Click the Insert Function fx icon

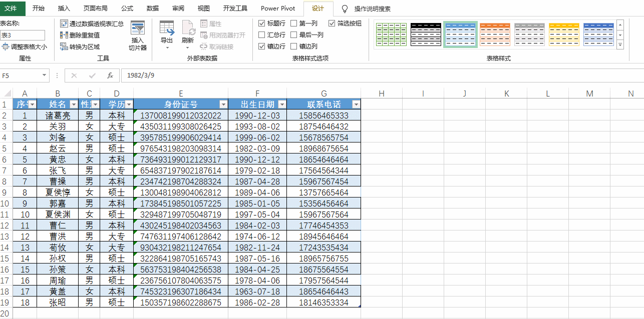pyautogui.click(x=110, y=75)
